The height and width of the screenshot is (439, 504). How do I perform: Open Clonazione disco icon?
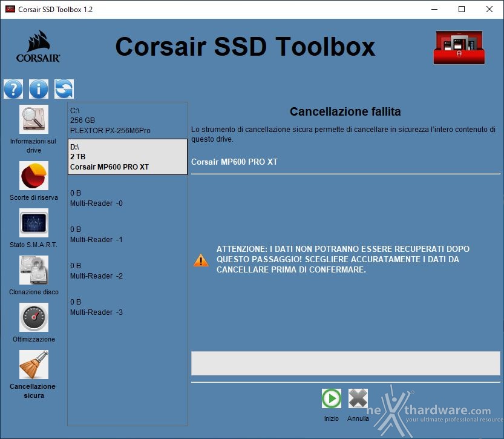pyautogui.click(x=34, y=270)
